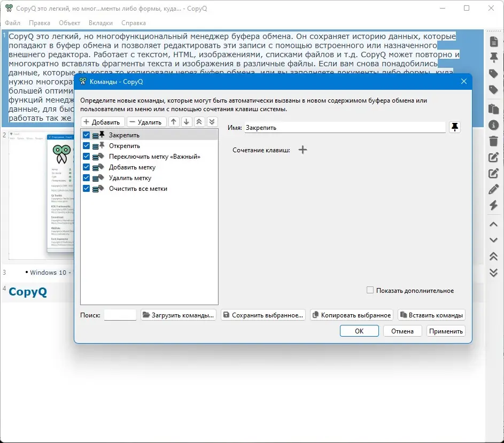Toggle checkbox for «Переключить метку «Важный»»

[86, 157]
